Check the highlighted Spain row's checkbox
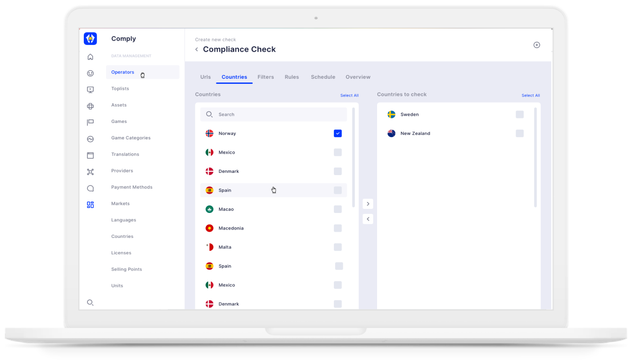Screen dimensions: 632x364 click(x=338, y=190)
